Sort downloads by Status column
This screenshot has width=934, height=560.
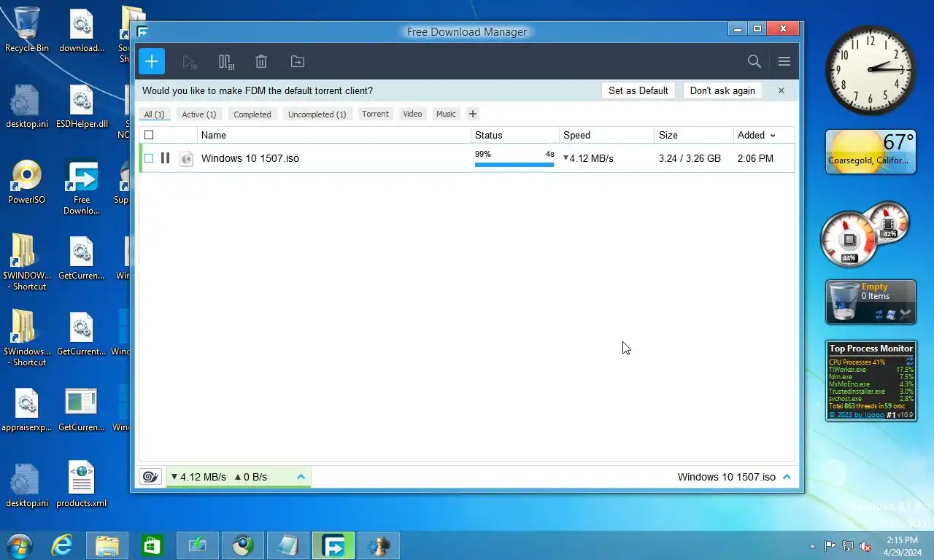[x=515, y=135]
